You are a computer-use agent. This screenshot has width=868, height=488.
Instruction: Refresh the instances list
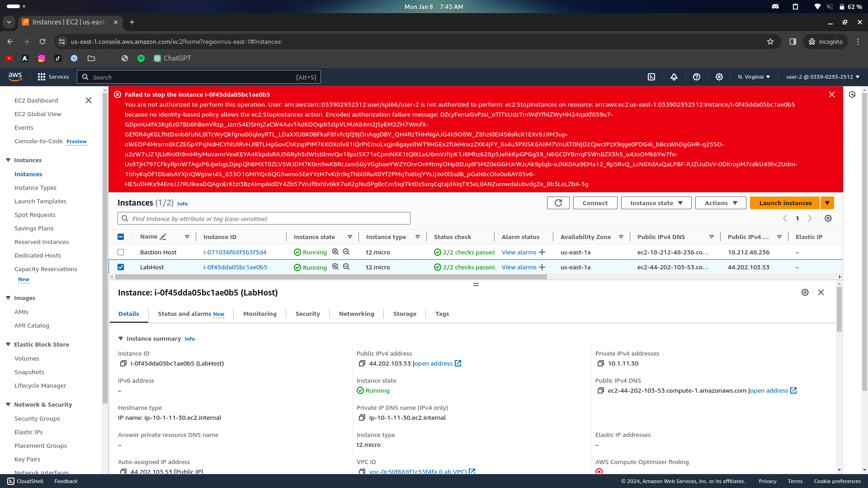point(558,203)
